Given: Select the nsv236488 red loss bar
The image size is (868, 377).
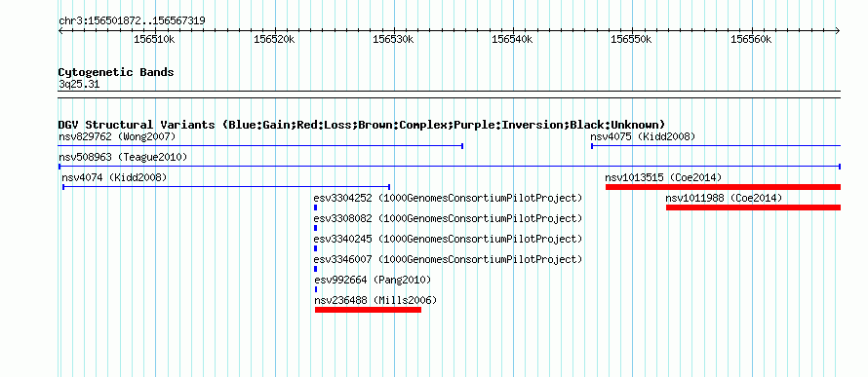Looking at the screenshot, I should pyautogui.click(x=368, y=310).
